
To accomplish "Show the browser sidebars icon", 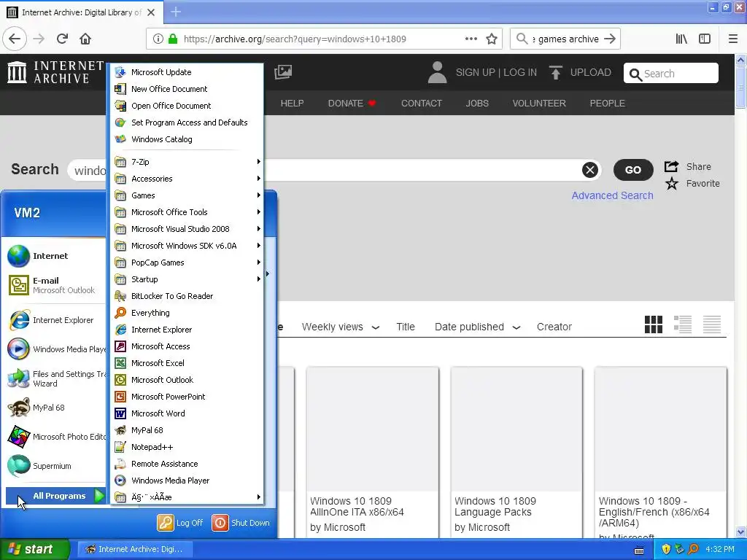I will (x=705, y=39).
